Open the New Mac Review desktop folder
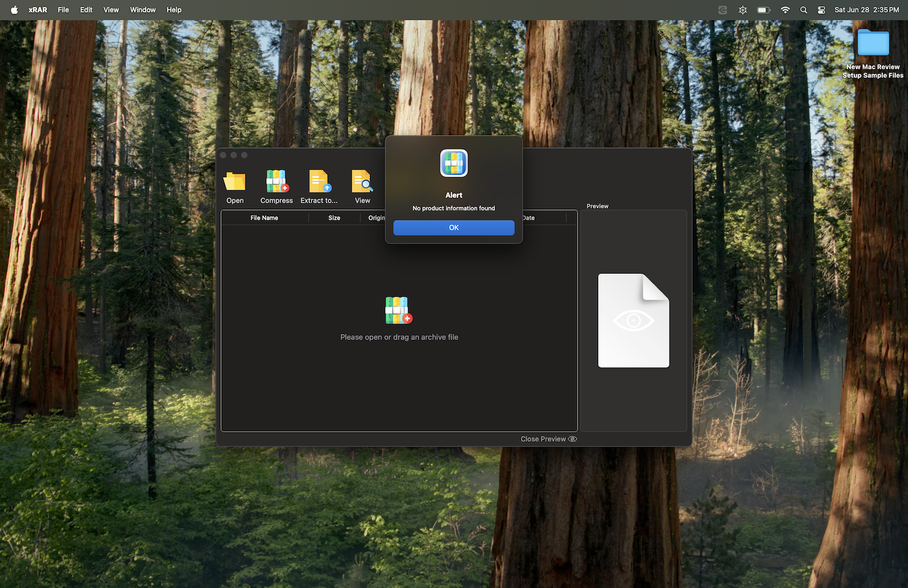Viewport: 908px width, 588px height. 873,44
